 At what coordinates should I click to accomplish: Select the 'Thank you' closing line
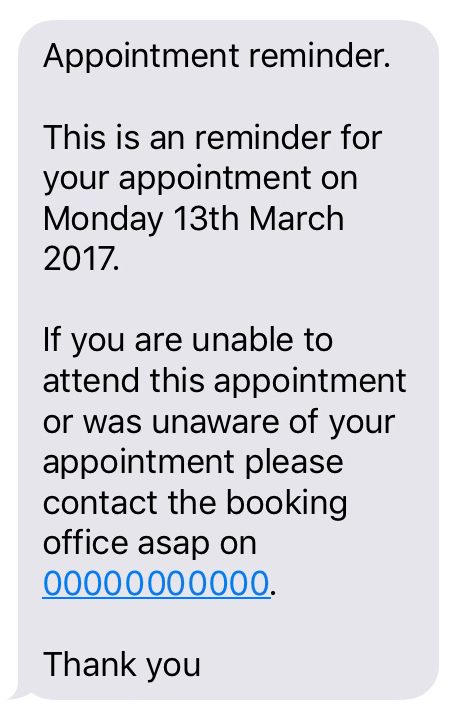click(x=122, y=665)
